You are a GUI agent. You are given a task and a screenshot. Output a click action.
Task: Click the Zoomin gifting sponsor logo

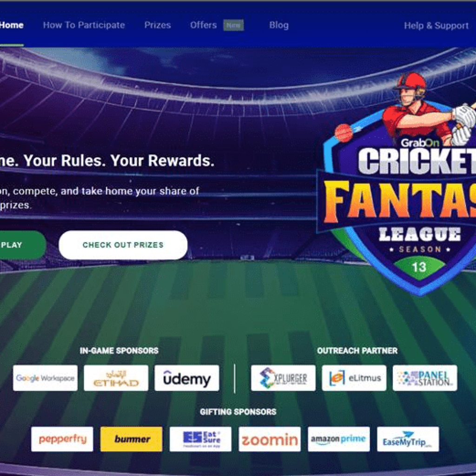point(270,439)
